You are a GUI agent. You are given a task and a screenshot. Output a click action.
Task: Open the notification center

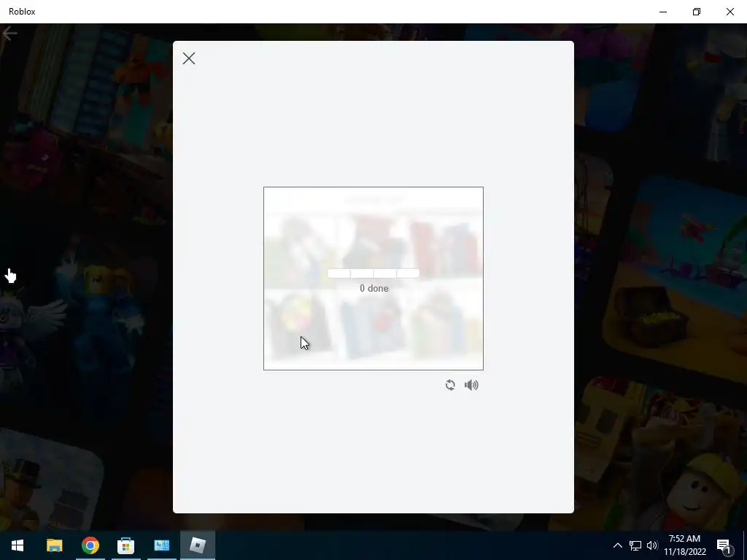(724, 545)
